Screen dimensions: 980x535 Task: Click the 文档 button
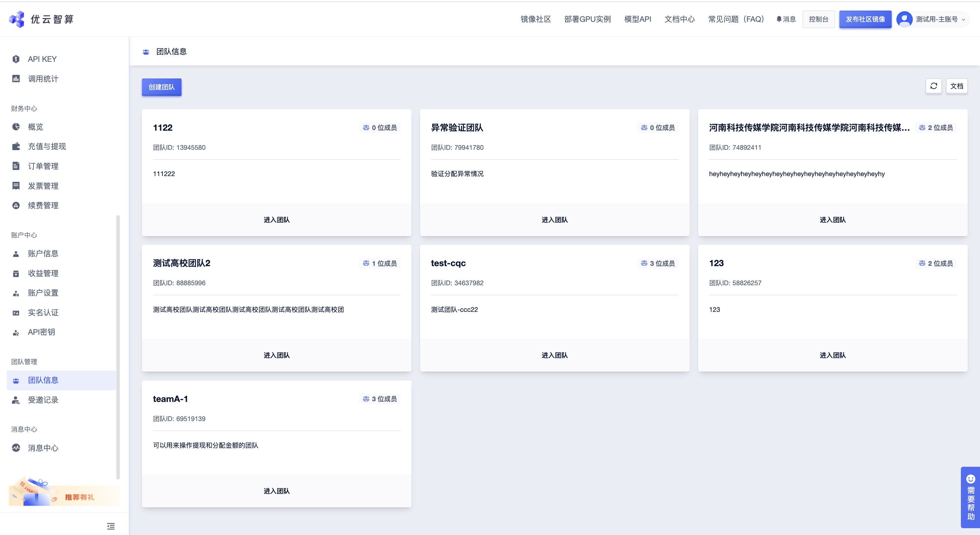pos(956,86)
